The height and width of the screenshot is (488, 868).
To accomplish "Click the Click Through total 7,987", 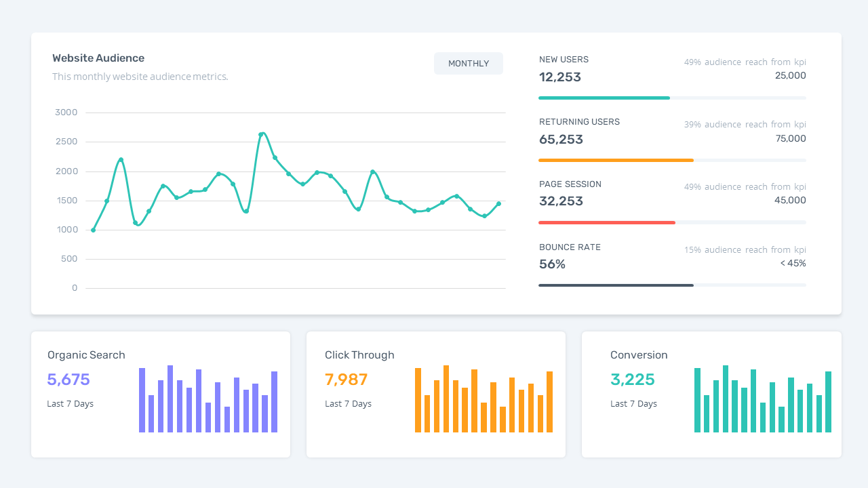I will [x=346, y=380].
